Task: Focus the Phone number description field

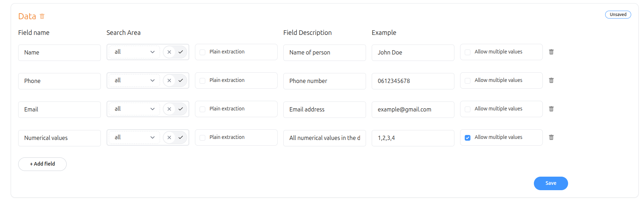Action: 324,81
